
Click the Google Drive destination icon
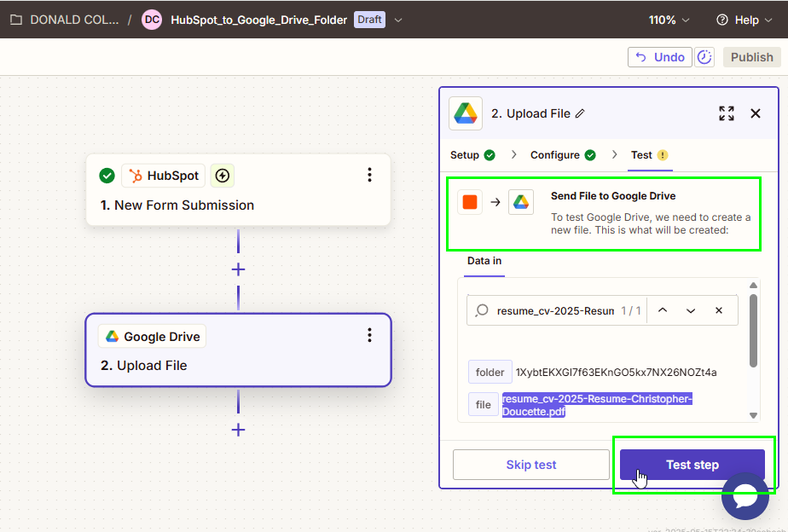[x=521, y=202]
